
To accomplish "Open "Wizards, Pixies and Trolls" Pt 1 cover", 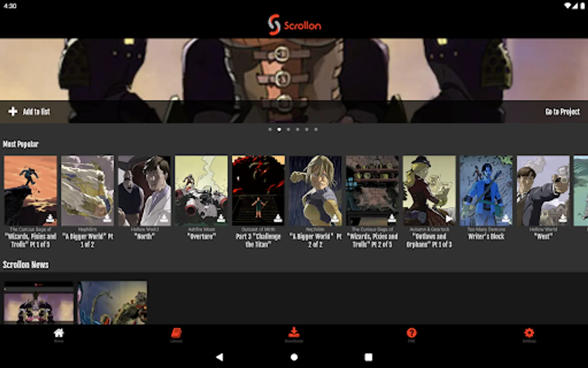I will click(x=31, y=191).
